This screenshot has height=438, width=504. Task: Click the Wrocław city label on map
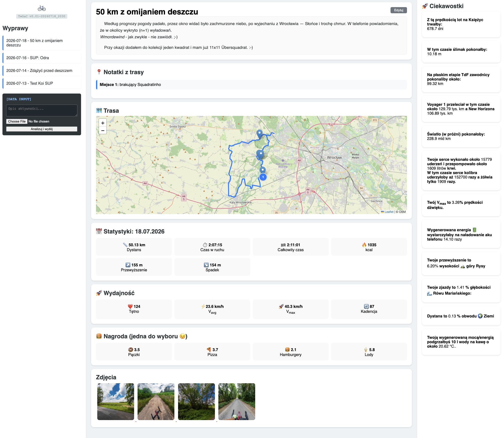(x=334, y=157)
